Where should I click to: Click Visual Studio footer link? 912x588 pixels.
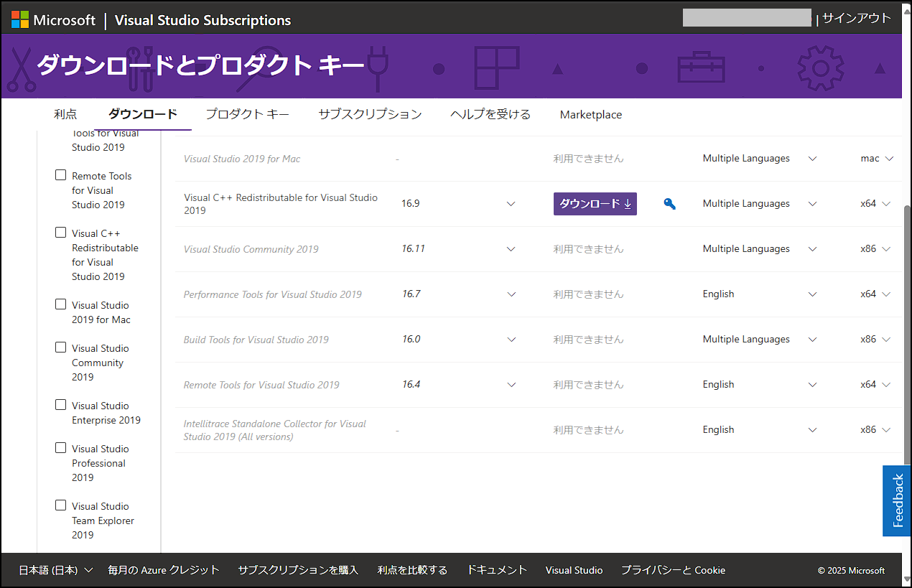point(574,570)
